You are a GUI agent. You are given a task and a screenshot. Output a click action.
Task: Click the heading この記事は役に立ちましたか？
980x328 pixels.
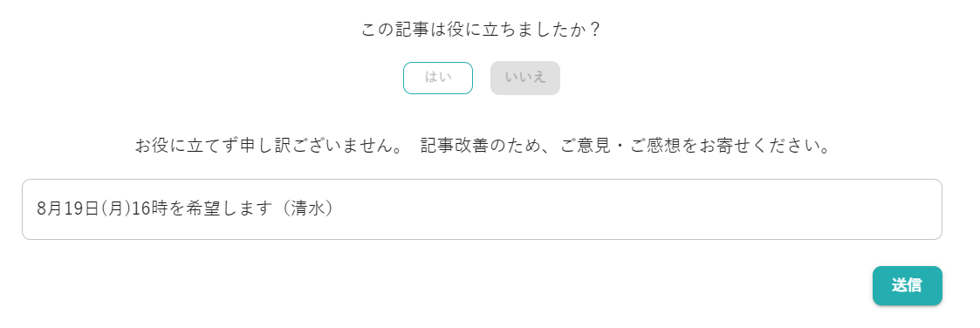click(x=482, y=30)
